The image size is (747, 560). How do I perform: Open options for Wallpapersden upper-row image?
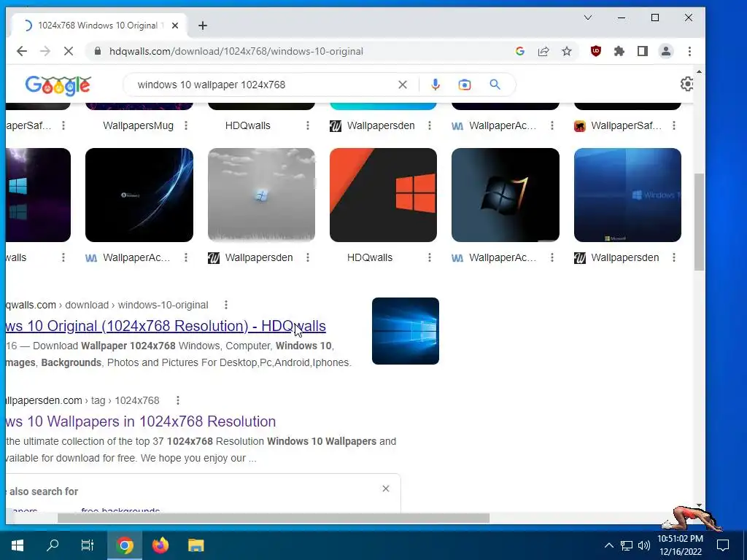tap(429, 125)
